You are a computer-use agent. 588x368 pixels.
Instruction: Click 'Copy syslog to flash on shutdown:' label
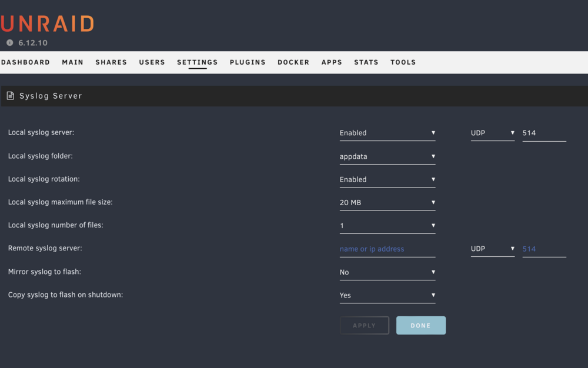pos(66,295)
